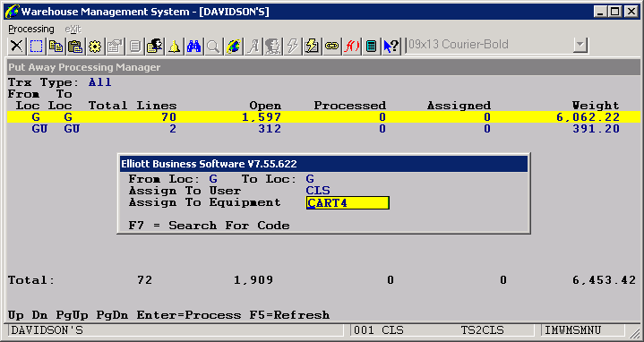Maximize the Warehouse Management System window
The image size is (644, 342).
[614, 12]
